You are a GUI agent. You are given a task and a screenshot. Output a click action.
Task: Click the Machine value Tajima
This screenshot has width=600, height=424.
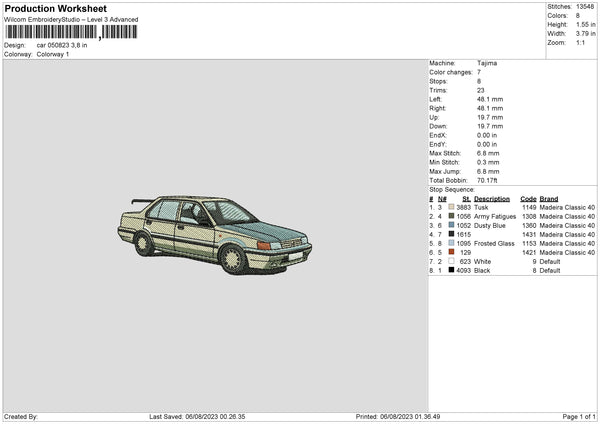[487, 62]
